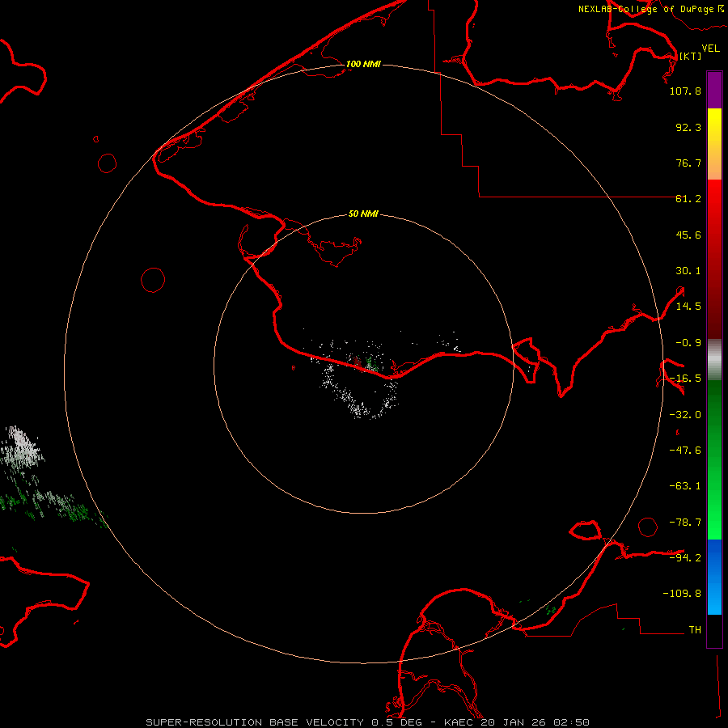Click the red-green velocity couplet near radar center
The image size is (728, 728).
tap(366, 362)
